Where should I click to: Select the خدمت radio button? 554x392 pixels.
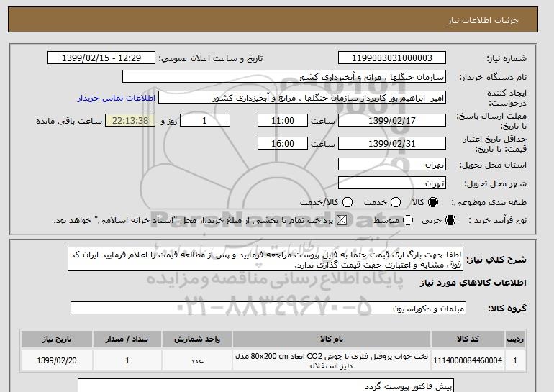point(396,202)
